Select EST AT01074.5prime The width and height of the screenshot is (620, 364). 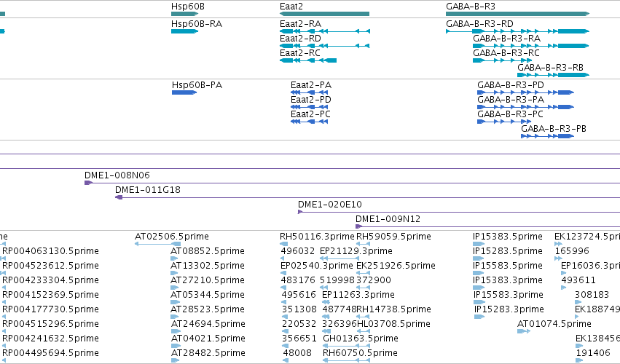(554, 324)
